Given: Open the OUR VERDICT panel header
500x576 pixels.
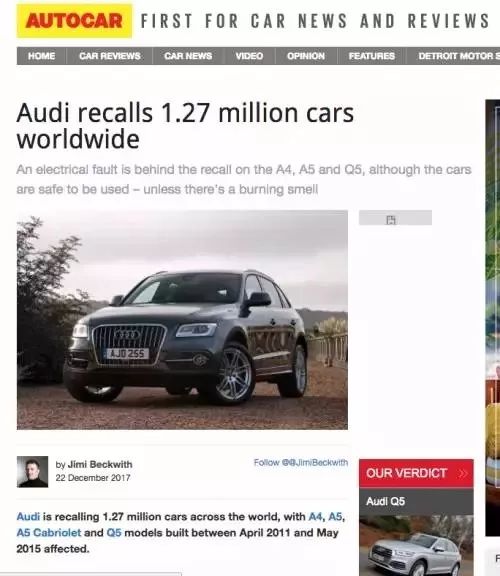Looking at the screenshot, I should coord(416,473).
